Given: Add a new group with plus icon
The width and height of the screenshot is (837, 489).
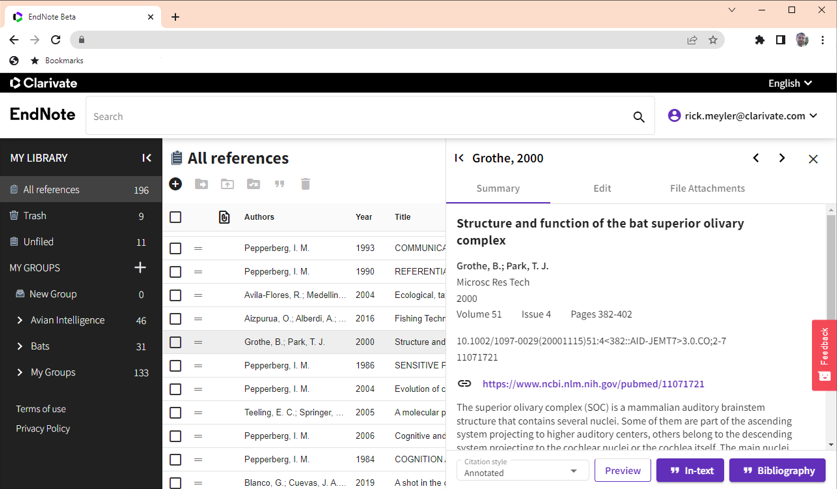Looking at the screenshot, I should 140,267.
